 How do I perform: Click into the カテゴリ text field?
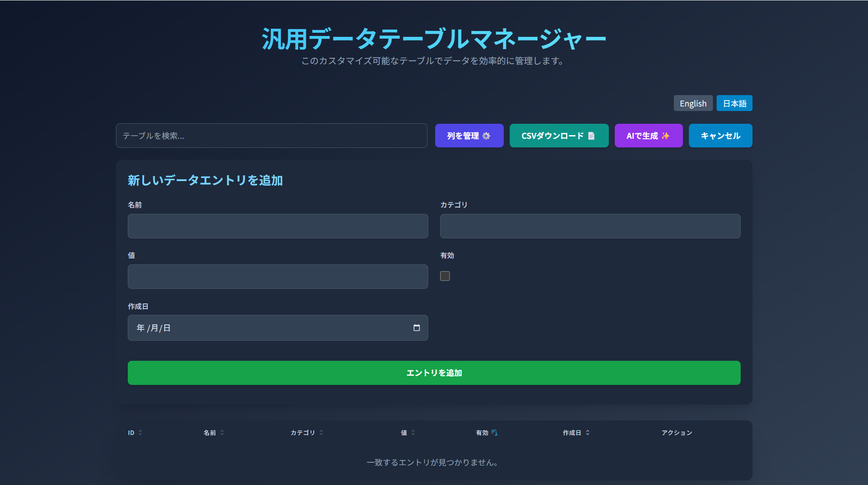click(x=590, y=226)
